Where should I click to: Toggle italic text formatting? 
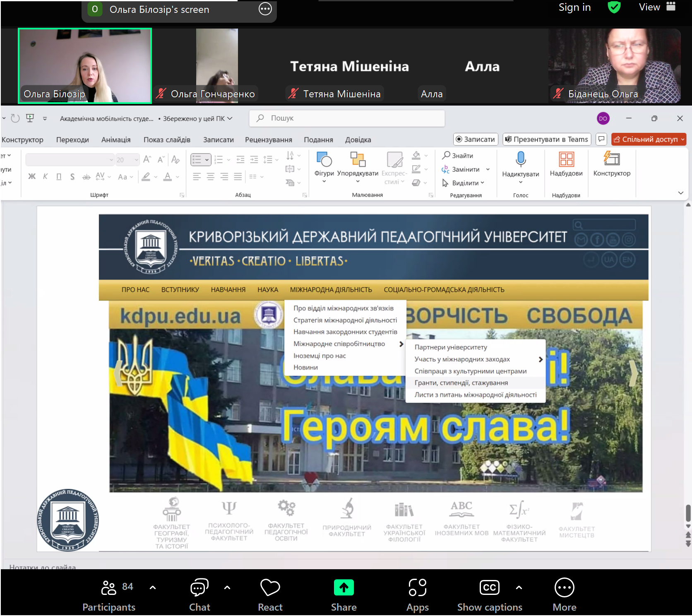click(45, 177)
